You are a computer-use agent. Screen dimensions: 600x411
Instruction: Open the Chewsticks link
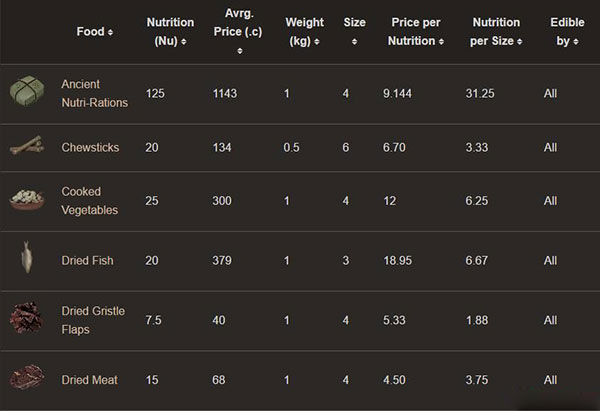click(90, 147)
